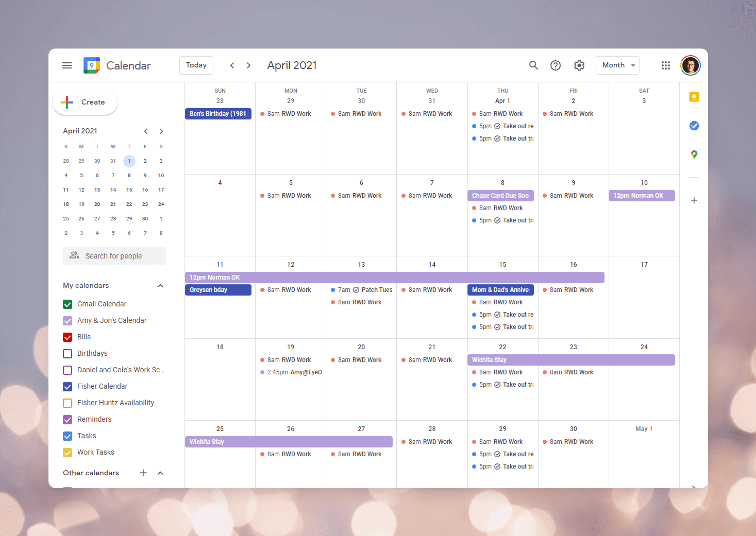Open Calendar settings gear
This screenshot has height=536, width=756.
coord(579,65)
